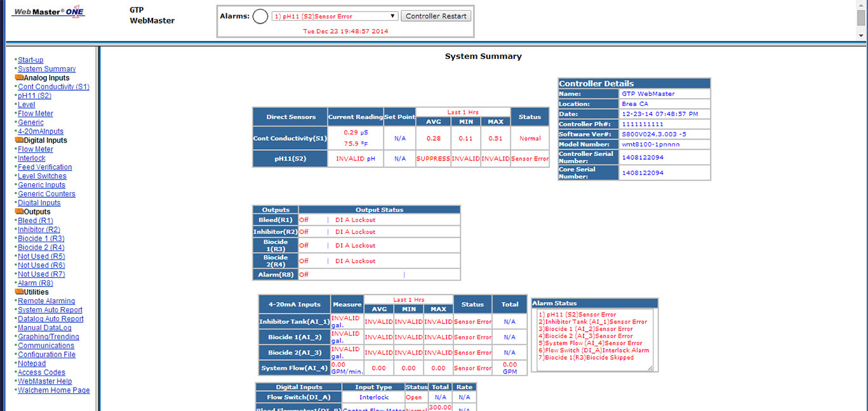
Task: Open the Start-up menu link
Action: (30, 60)
